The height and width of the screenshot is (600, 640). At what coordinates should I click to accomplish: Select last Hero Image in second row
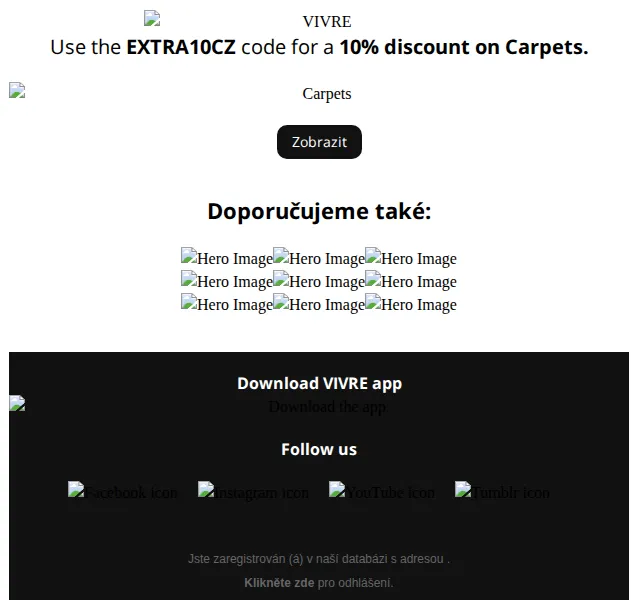click(411, 281)
